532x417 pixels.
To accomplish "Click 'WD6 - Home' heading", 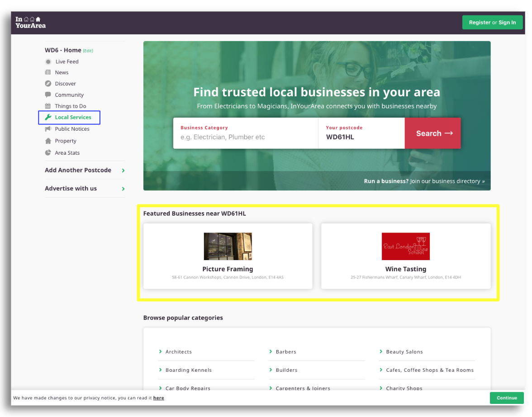I will pos(63,50).
